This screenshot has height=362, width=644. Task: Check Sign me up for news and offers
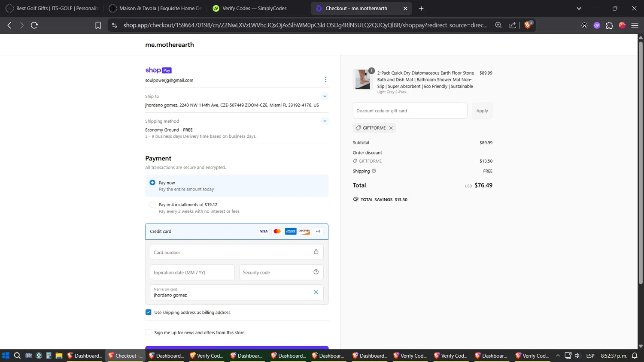tap(148, 332)
